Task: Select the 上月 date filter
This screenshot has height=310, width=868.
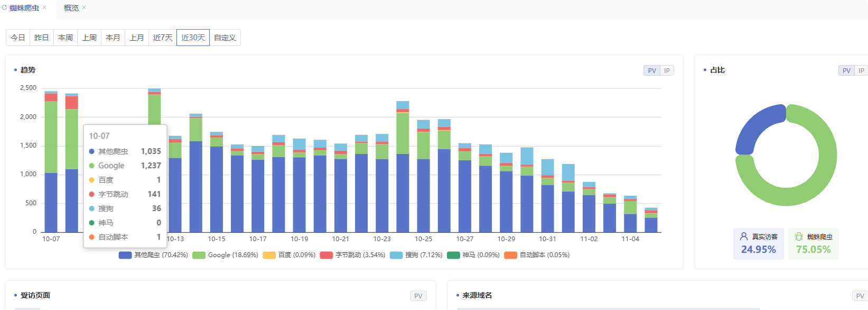Action: [x=137, y=38]
